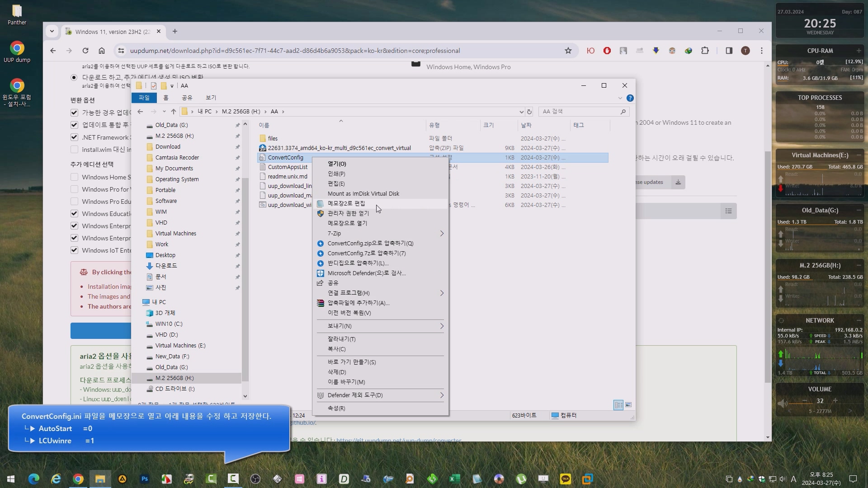Open Photoshop from taskbar
This screenshot has height=488, width=868.
[x=145, y=479]
